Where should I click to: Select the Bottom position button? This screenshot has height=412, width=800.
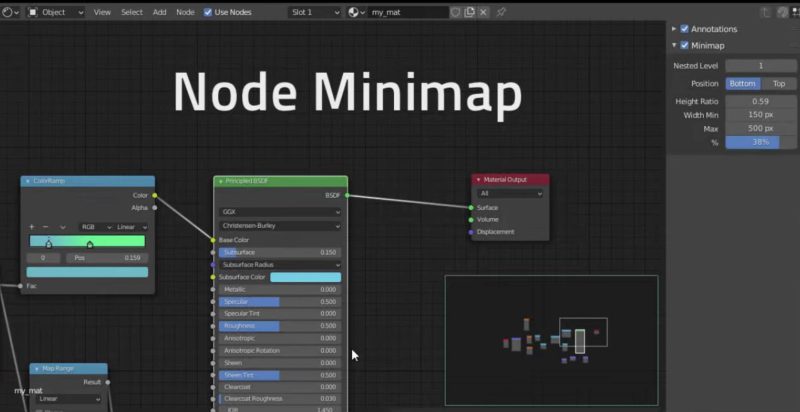[742, 83]
